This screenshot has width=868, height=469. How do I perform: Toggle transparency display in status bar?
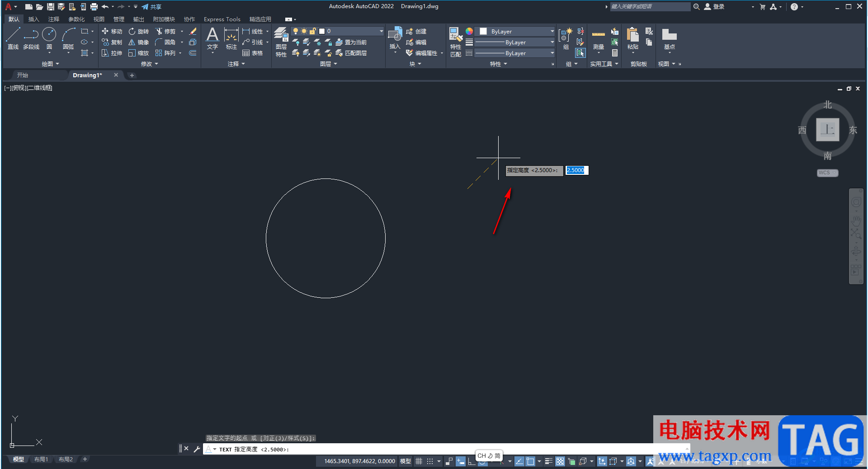560,461
